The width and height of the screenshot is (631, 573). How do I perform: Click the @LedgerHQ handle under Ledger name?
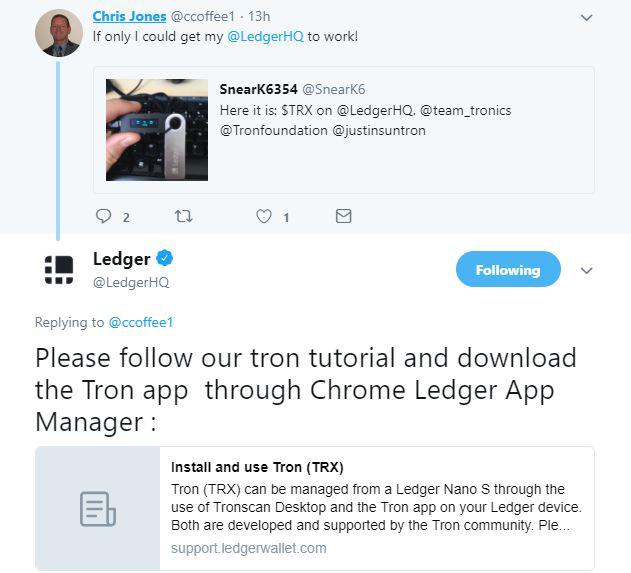pos(131,282)
